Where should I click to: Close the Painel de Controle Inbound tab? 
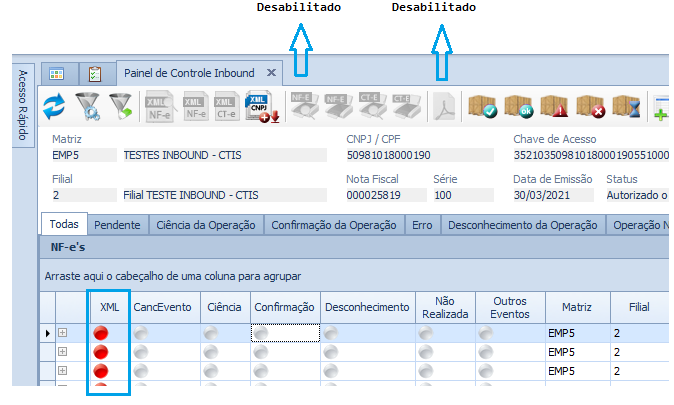(x=271, y=73)
